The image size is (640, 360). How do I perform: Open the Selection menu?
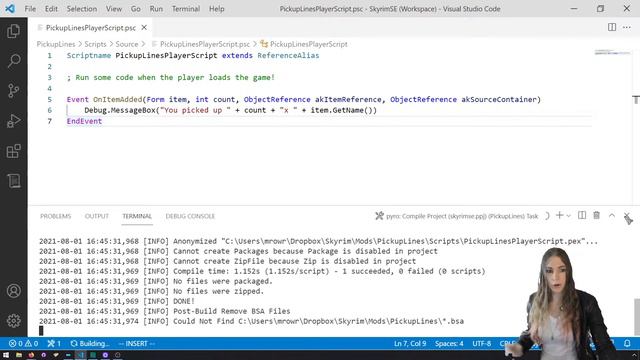[x=82, y=9]
